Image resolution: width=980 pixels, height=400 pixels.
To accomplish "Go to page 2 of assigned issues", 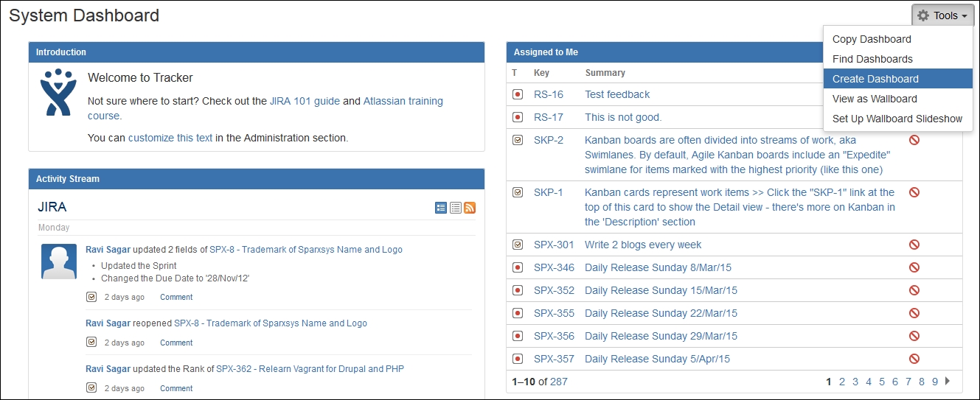I will click(x=842, y=382).
